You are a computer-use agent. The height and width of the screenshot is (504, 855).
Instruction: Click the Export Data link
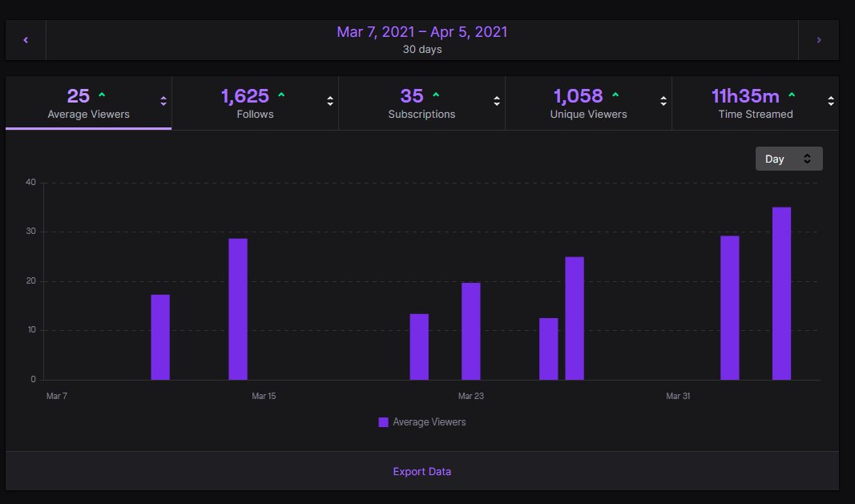(x=421, y=472)
